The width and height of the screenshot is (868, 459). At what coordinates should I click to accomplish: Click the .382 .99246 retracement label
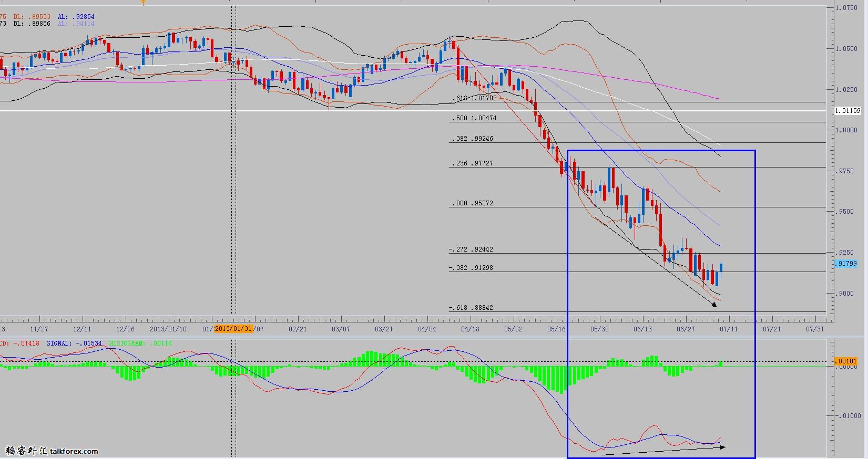click(x=473, y=139)
